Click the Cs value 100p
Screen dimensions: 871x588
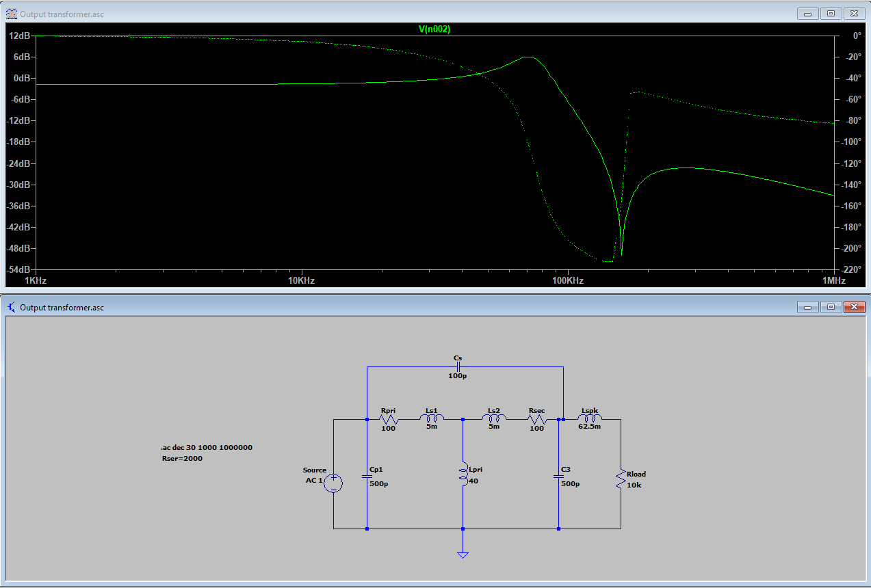[x=458, y=377]
